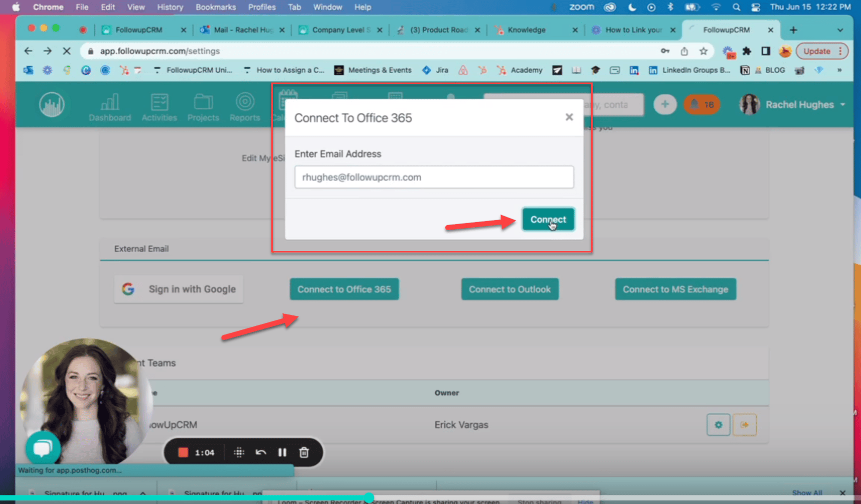Viewport: 861px width, 504px height.
Task: Open the Bookmarks menu in the menu bar
Action: pos(216,7)
